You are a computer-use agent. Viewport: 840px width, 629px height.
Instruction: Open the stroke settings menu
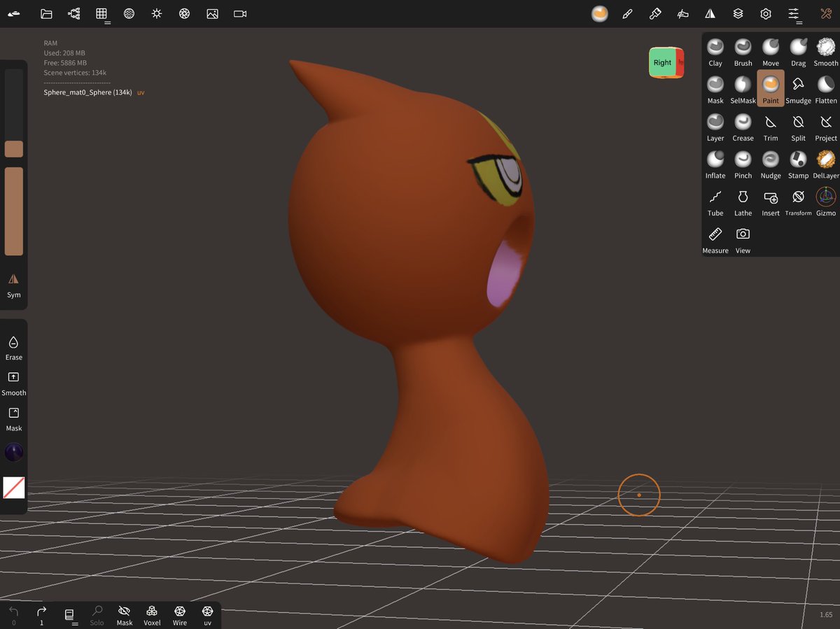coord(655,13)
